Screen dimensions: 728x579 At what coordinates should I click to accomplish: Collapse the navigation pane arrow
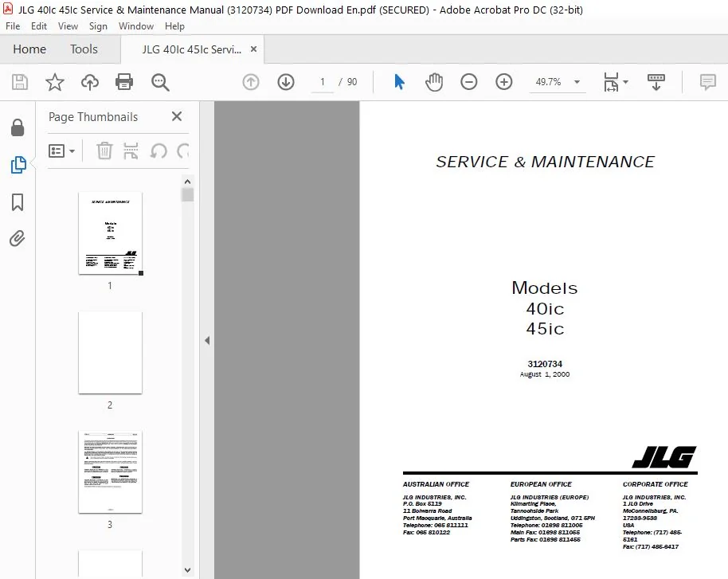point(207,340)
